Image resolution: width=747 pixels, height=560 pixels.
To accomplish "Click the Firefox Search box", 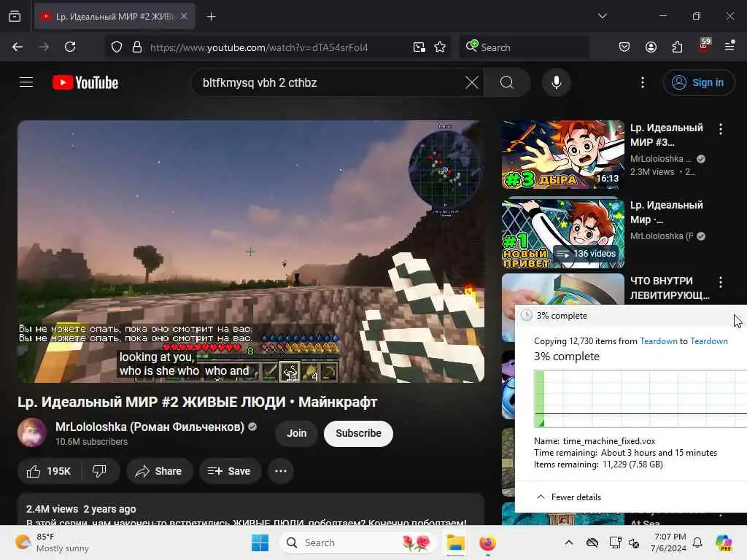I will [524, 47].
